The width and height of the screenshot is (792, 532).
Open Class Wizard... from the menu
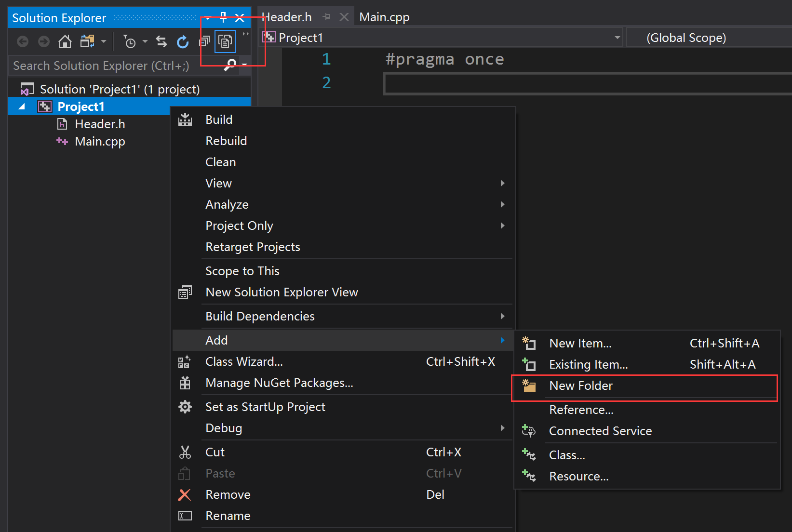point(343,361)
